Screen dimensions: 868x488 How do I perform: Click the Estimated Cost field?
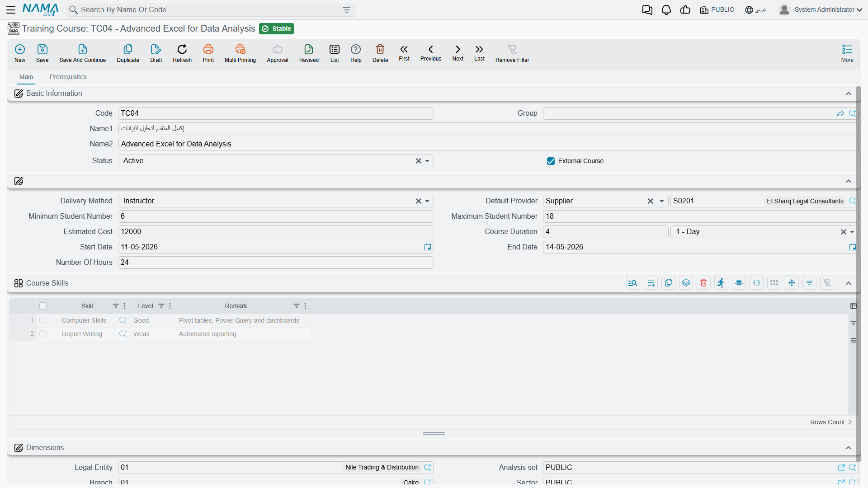point(276,232)
